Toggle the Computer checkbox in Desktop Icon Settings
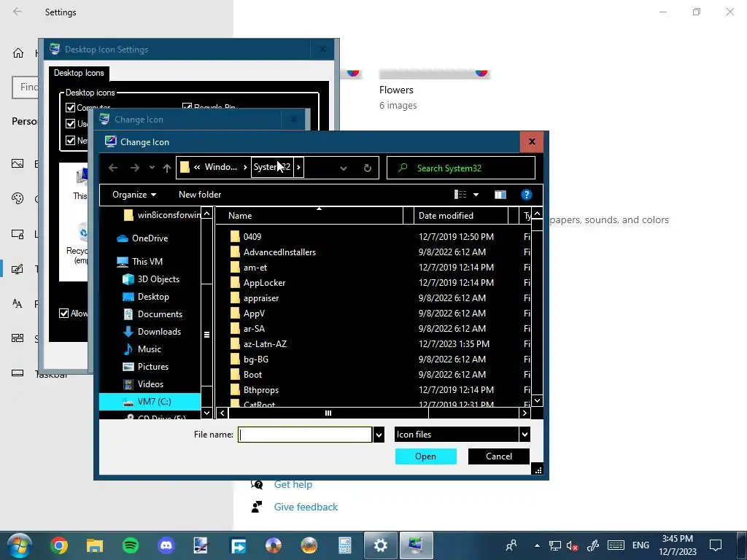Viewport: 747px width, 560px height. tap(71, 108)
